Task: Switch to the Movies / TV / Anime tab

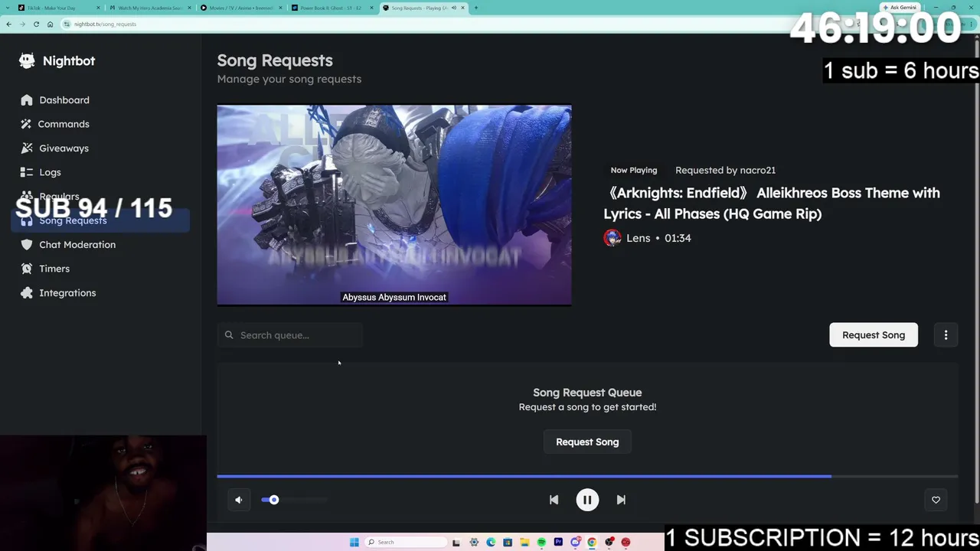Action: [x=240, y=8]
